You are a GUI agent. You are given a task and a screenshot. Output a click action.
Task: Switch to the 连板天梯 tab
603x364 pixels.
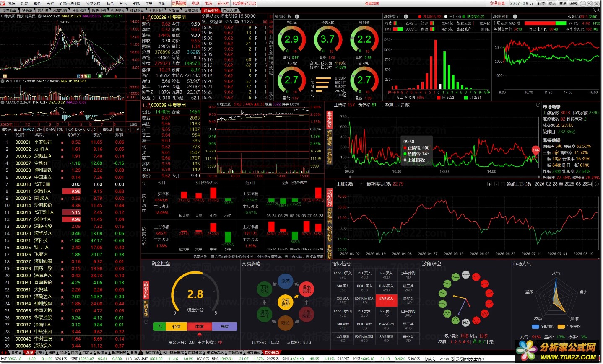pyautogui.click(x=230, y=10)
